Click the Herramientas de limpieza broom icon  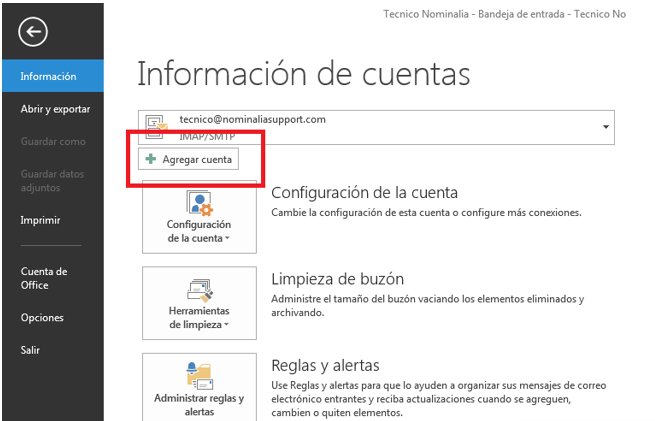[x=199, y=288]
